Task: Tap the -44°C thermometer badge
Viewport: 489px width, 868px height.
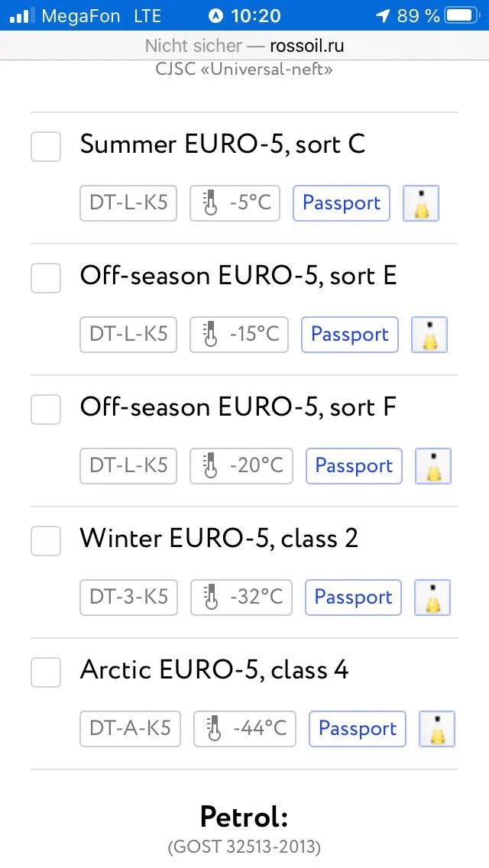Action: [244, 729]
